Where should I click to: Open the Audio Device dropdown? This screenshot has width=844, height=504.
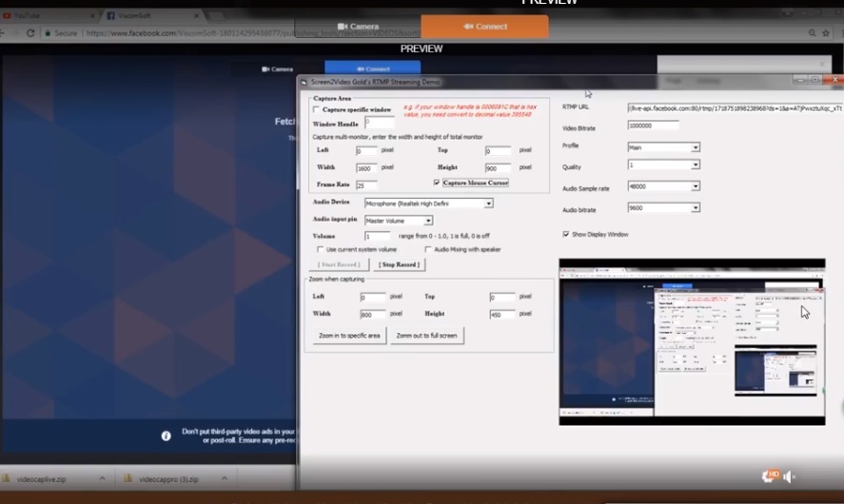pyautogui.click(x=488, y=203)
